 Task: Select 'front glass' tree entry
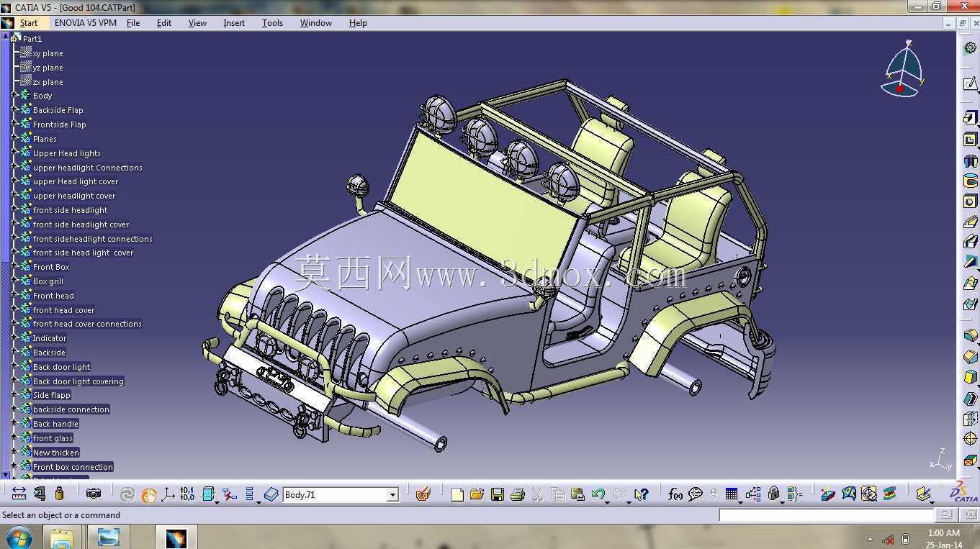(x=53, y=438)
